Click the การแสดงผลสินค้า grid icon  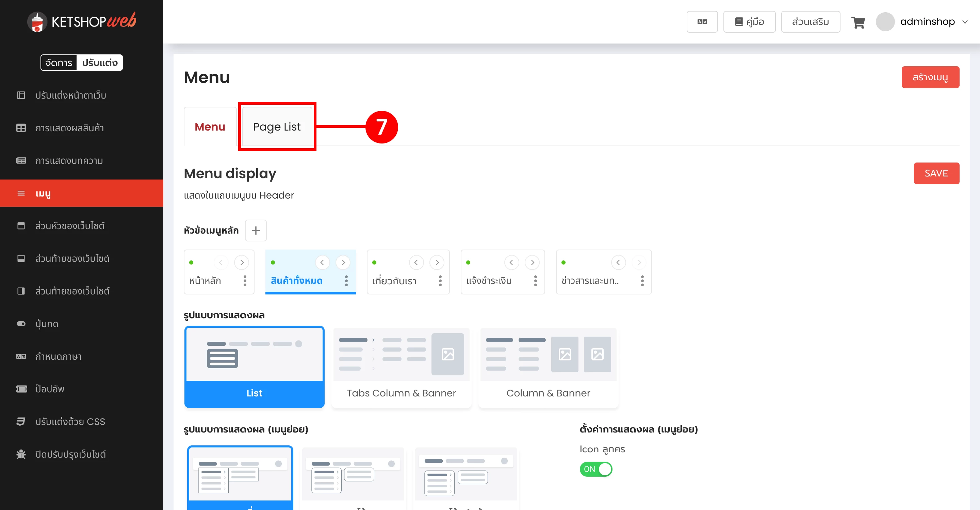pos(21,128)
